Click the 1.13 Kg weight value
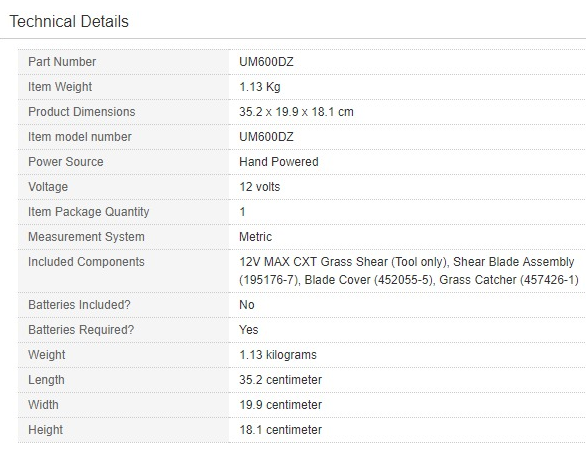Viewport: 586px width, 456px height. coord(260,87)
